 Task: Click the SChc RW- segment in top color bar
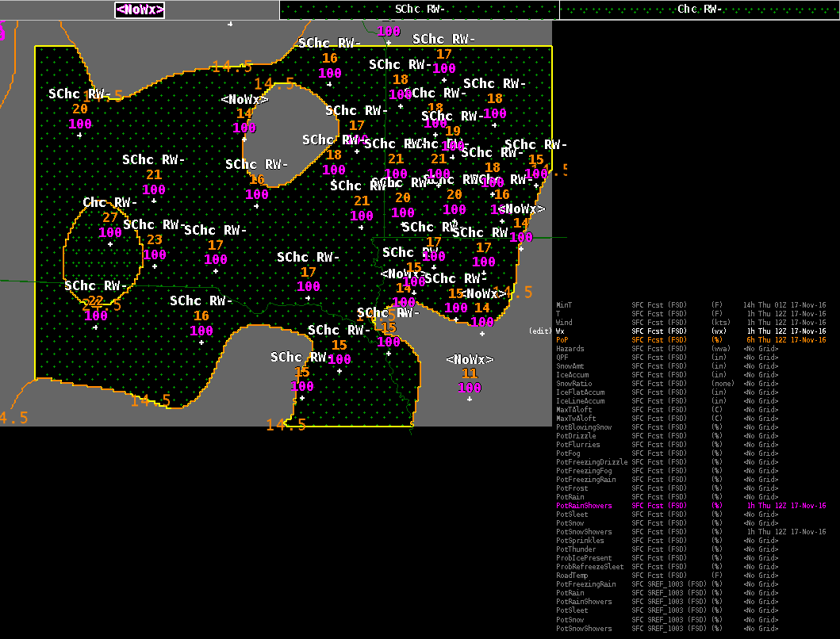[420, 10]
